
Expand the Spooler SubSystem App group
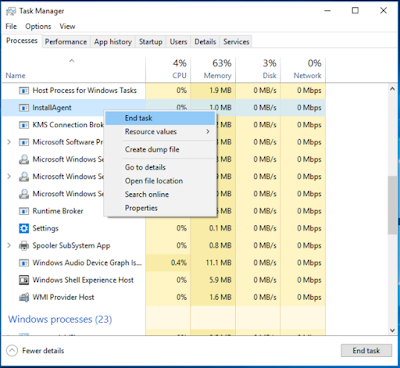click(9, 246)
